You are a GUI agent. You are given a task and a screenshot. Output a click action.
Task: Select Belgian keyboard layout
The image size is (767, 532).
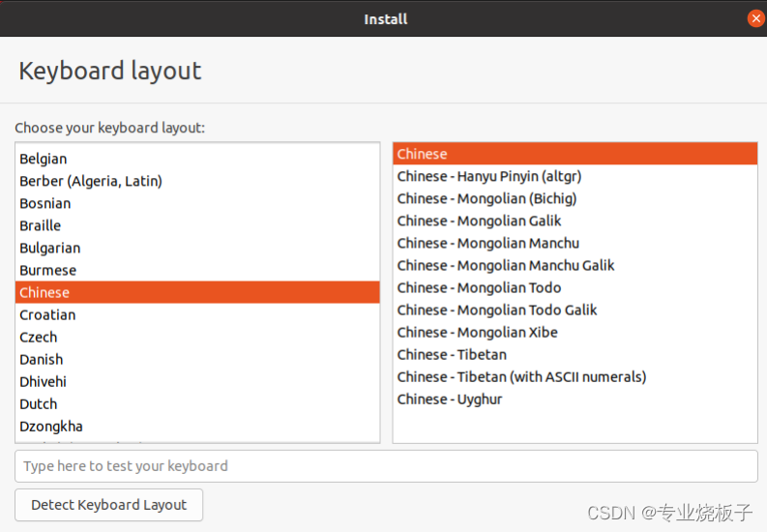click(x=197, y=159)
